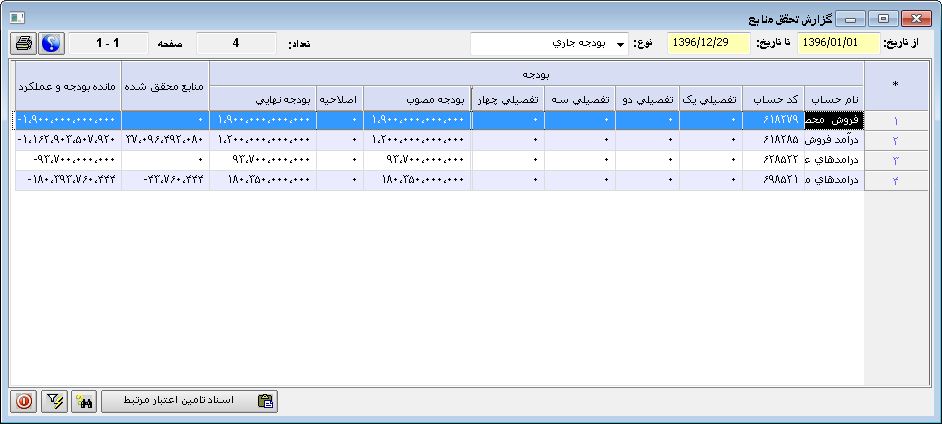The height and width of the screenshot is (424, 942).
Task: Click account code ۶۹۸۵۲۱ cell
Action: [x=774, y=180]
